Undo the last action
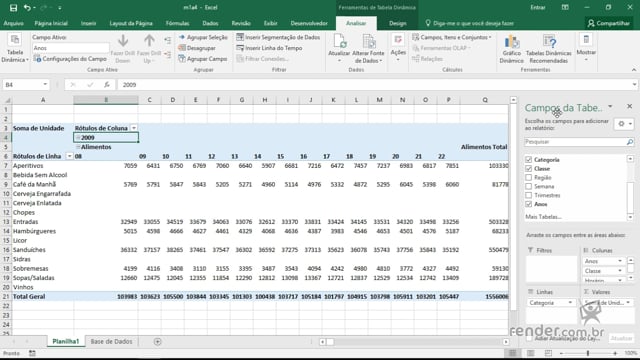The width and height of the screenshot is (640, 360). (27, 7)
